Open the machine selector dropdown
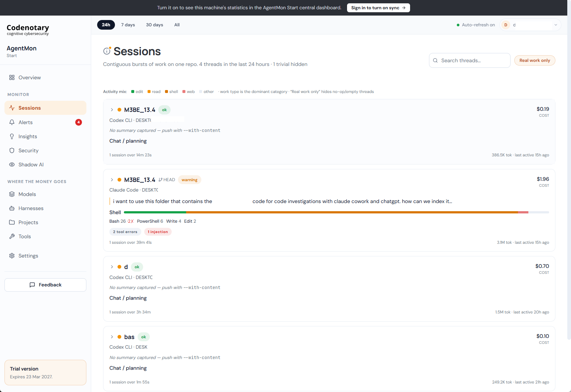 pos(530,25)
